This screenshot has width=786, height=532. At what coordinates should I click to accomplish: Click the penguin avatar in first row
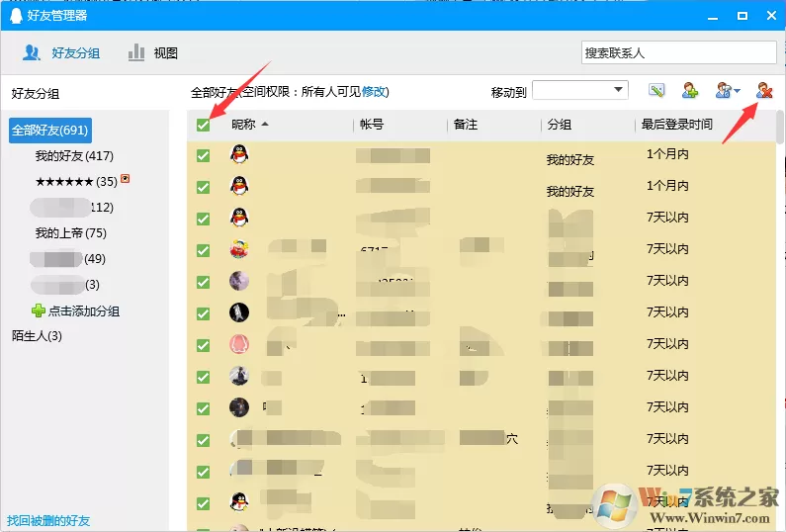pyautogui.click(x=239, y=154)
